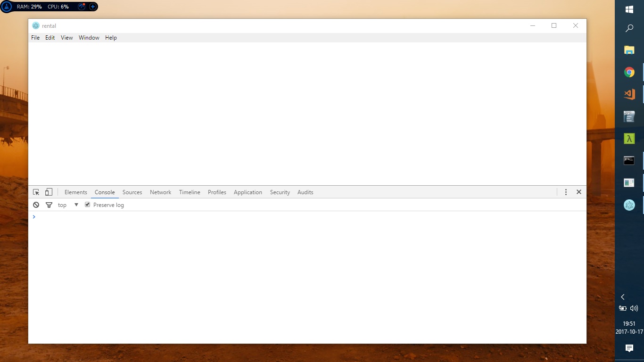
Task: Open the Edit menu
Action: tap(50, 38)
